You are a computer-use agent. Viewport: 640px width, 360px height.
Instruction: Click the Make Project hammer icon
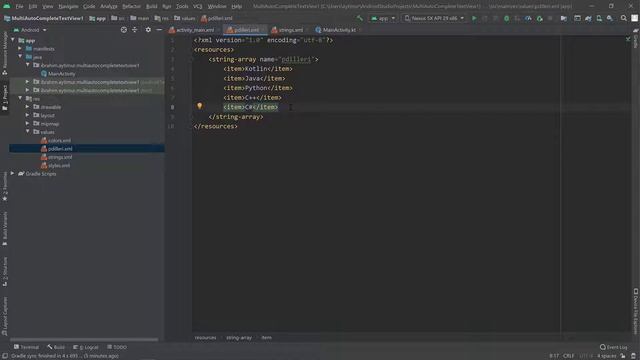pos(360,18)
